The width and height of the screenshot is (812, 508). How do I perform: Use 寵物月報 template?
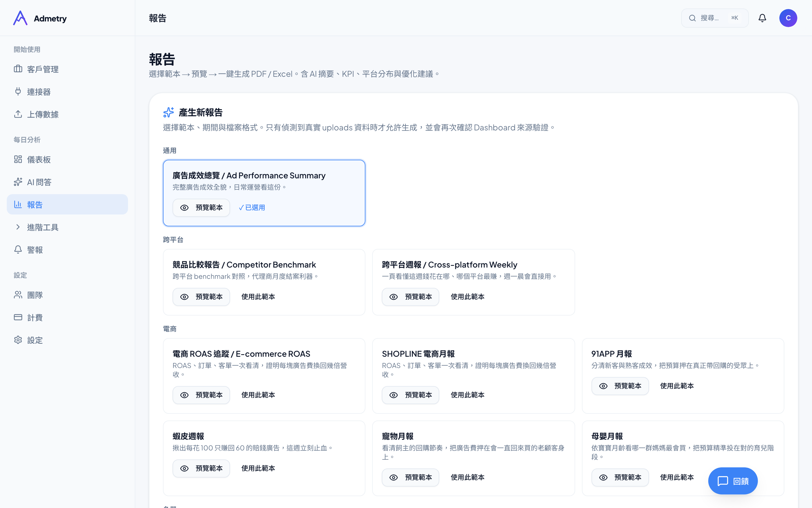tap(467, 478)
